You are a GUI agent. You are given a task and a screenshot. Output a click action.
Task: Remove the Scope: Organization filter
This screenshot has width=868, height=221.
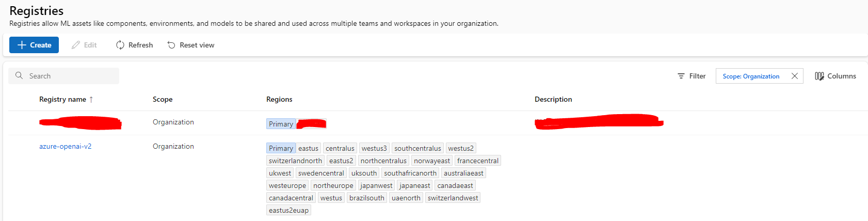click(x=795, y=76)
